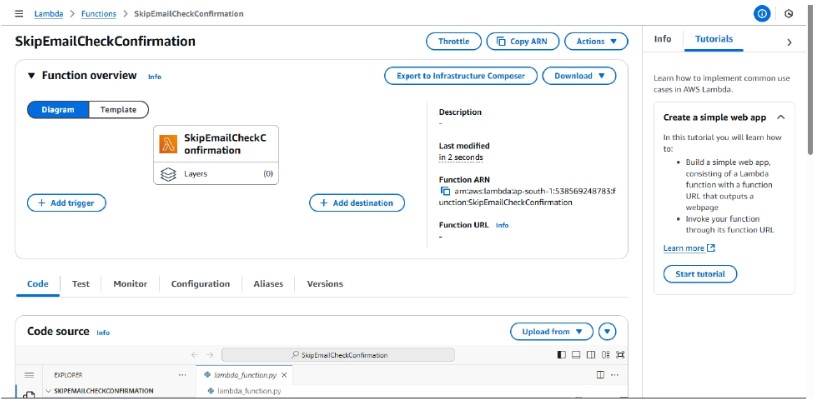Go forward with editor right arrow

point(209,355)
